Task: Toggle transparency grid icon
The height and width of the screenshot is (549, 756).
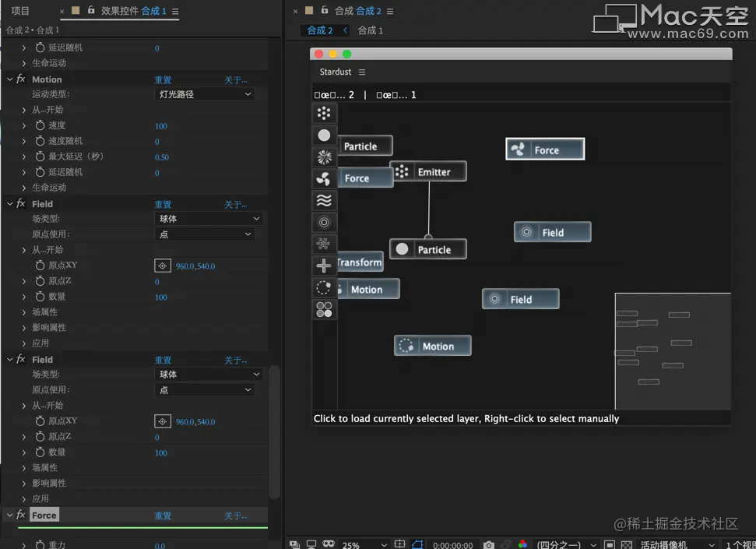Action: [x=626, y=544]
